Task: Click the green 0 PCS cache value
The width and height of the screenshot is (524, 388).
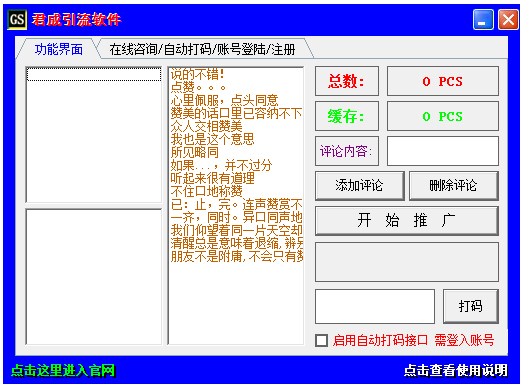Action: pyautogui.click(x=443, y=116)
